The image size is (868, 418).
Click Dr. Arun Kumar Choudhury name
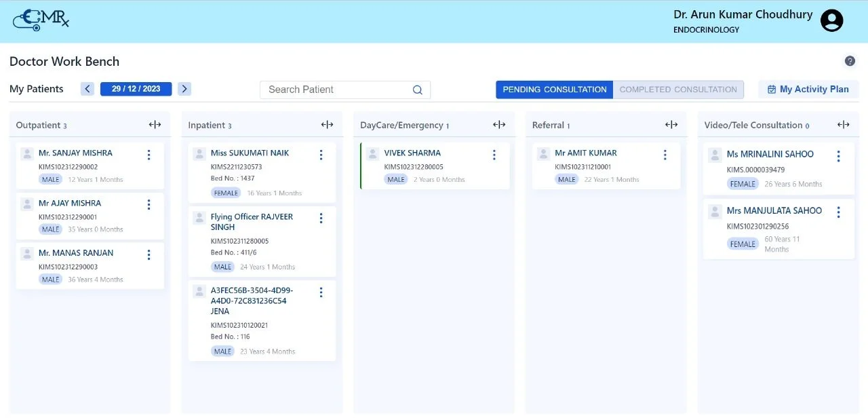(743, 14)
